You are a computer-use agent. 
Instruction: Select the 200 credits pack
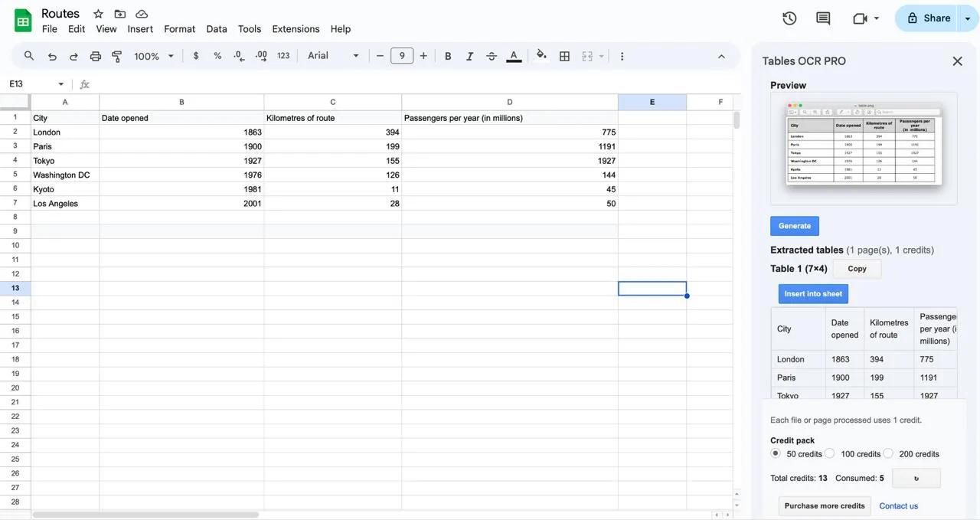888,453
